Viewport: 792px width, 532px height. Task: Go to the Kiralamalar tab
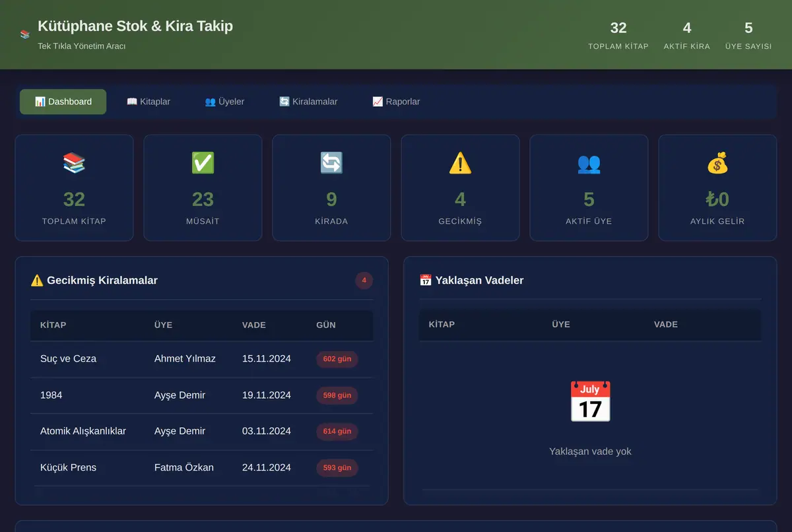[308, 102]
